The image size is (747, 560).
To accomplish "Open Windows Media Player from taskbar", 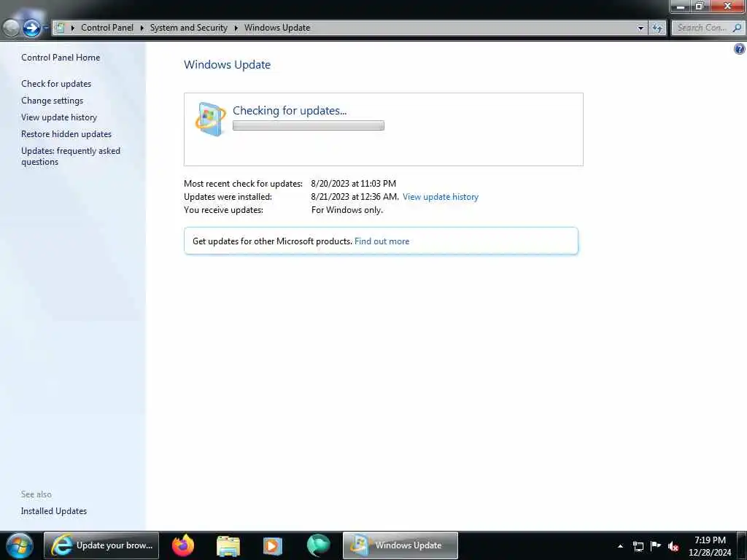I will pyautogui.click(x=273, y=545).
